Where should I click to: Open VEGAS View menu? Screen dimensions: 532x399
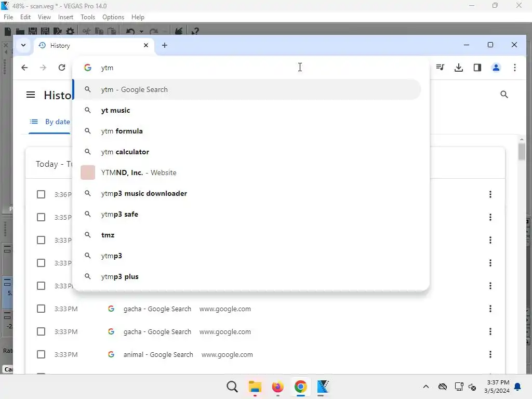tap(44, 17)
